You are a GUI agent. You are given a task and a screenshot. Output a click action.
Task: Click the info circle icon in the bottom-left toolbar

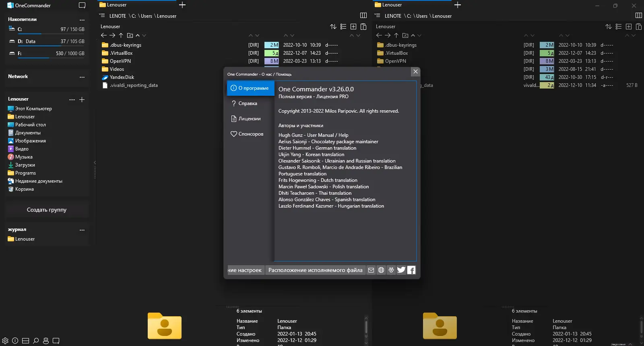tap(15, 341)
